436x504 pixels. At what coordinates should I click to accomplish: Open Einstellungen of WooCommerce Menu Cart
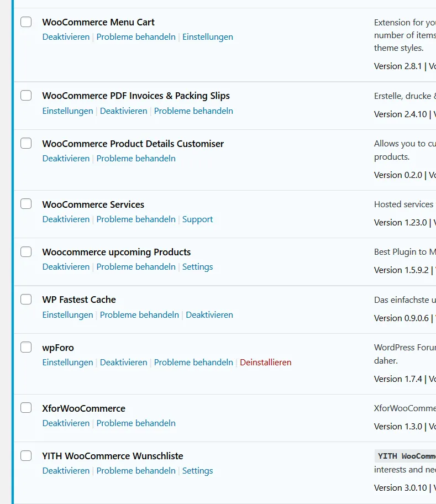[x=208, y=37]
